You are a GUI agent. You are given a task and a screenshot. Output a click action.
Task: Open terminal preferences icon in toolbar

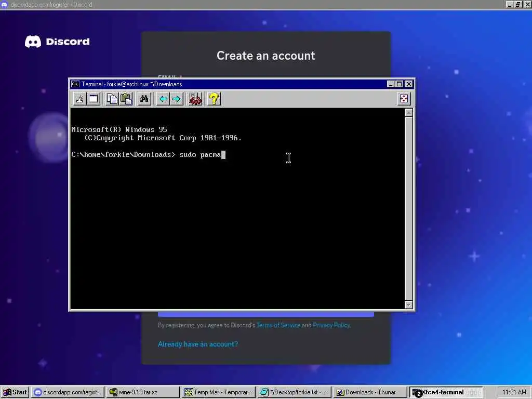(195, 99)
